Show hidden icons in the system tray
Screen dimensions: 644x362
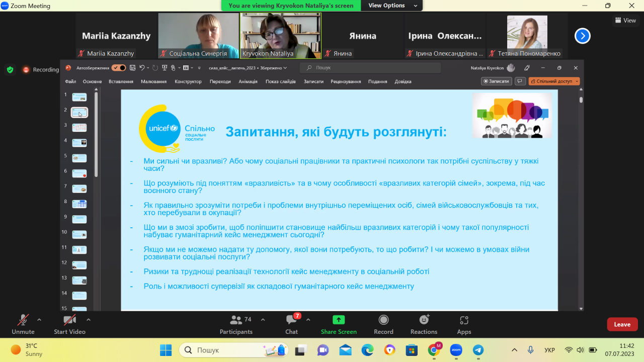point(514,350)
